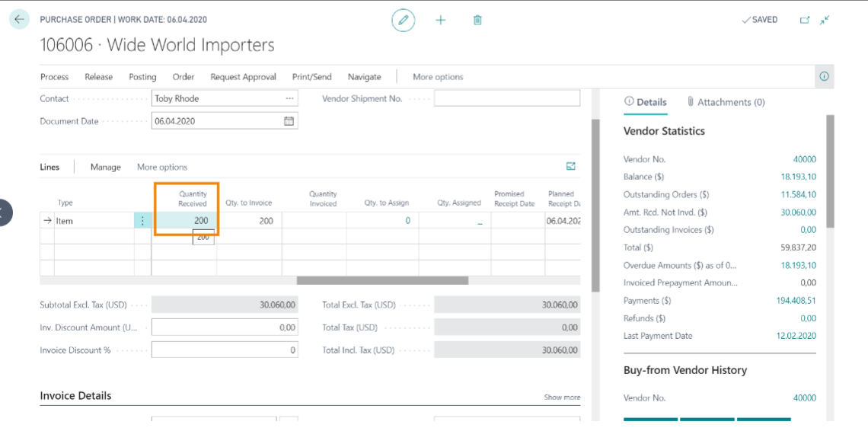Open row options three-dot menu for Item
The width and height of the screenshot is (868, 428).
click(142, 221)
